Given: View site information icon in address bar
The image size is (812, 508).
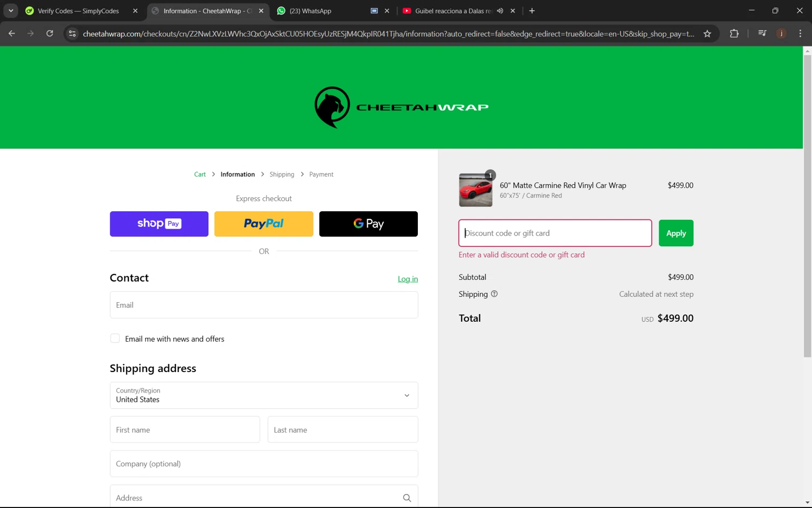Looking at the screenshot, I should [72, 34].
